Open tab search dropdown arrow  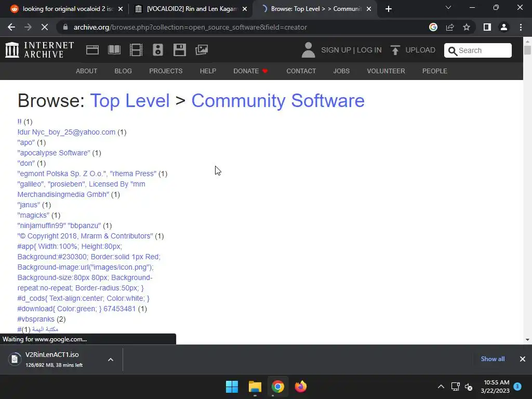pyautogui.click(x=448, y=7)
